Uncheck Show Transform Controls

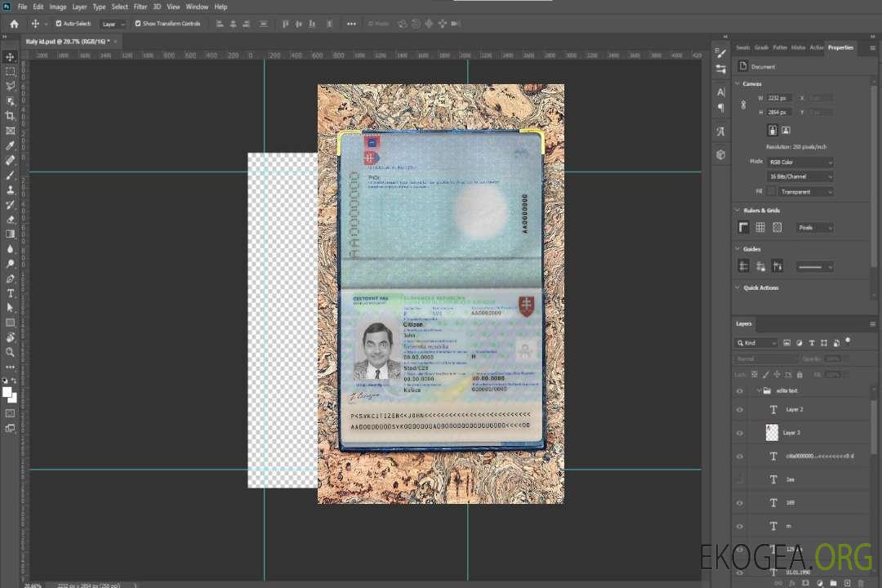(x=138, y=24)
